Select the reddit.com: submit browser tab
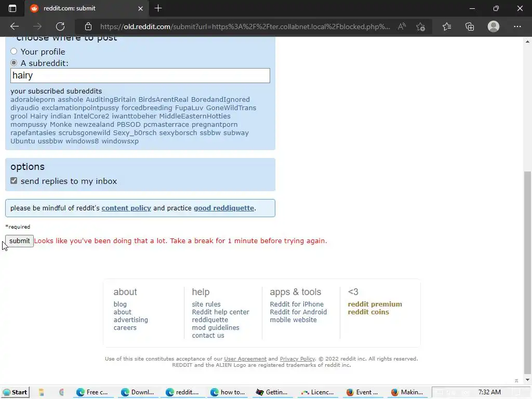Screen dimensions: 532x399 tap(87, 8)
